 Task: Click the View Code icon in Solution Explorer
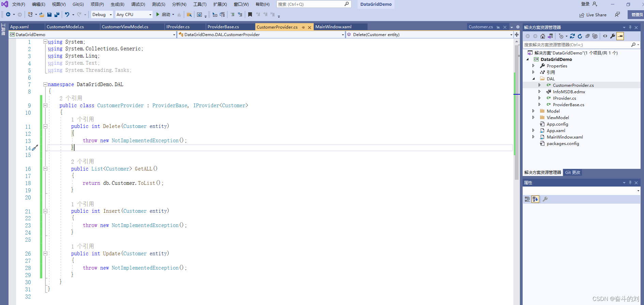tap(605, 36)
